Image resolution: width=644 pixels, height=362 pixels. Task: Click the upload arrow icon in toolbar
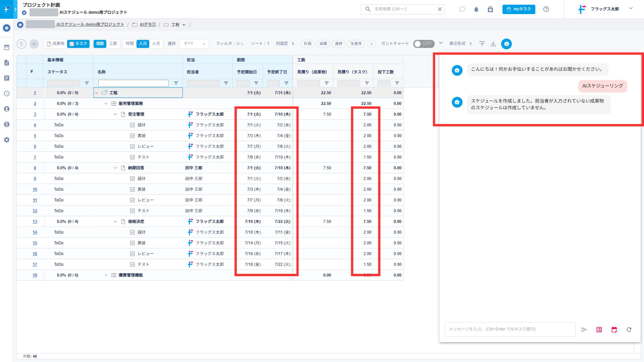(x=482, y=44)
